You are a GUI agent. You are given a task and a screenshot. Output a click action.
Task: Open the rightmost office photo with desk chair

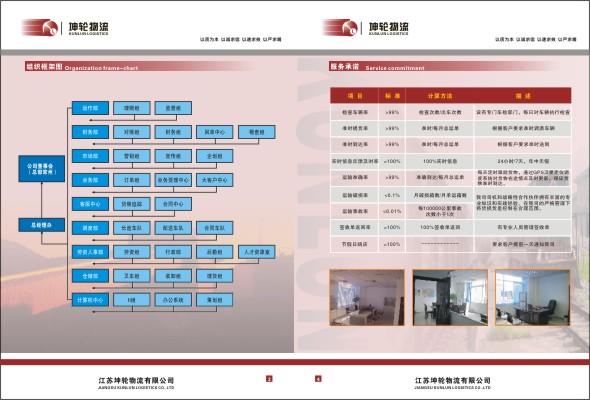pyautogui.click(x=532, y=297)
